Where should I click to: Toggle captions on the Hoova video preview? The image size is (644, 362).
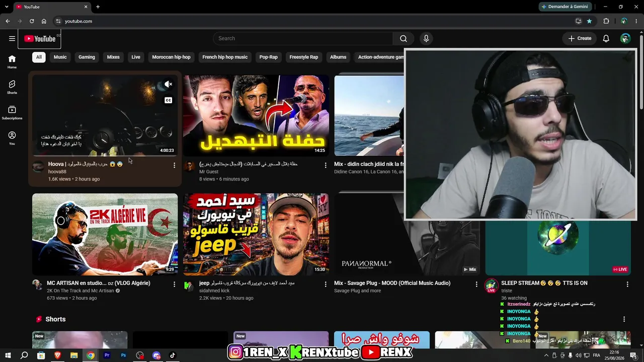[169, 100]
